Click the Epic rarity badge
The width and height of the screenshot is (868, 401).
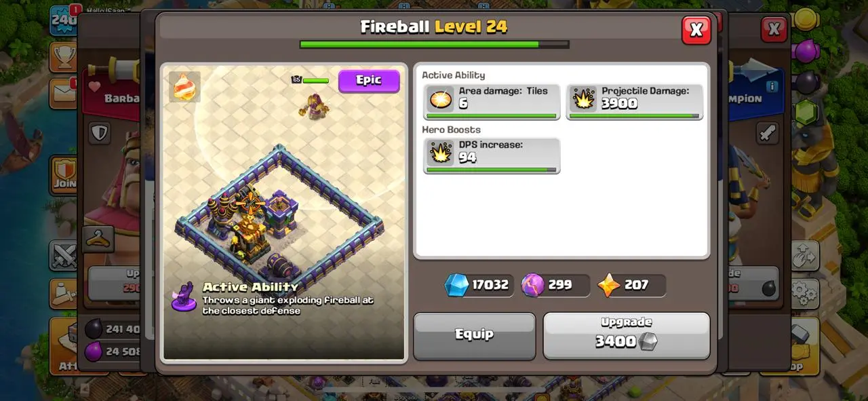coord(369,81)
